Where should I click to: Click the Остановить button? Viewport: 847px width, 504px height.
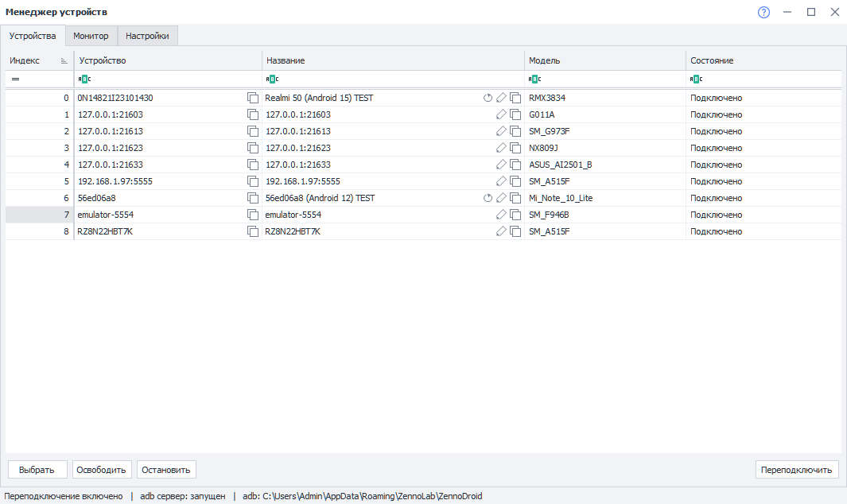pos(166,470)
